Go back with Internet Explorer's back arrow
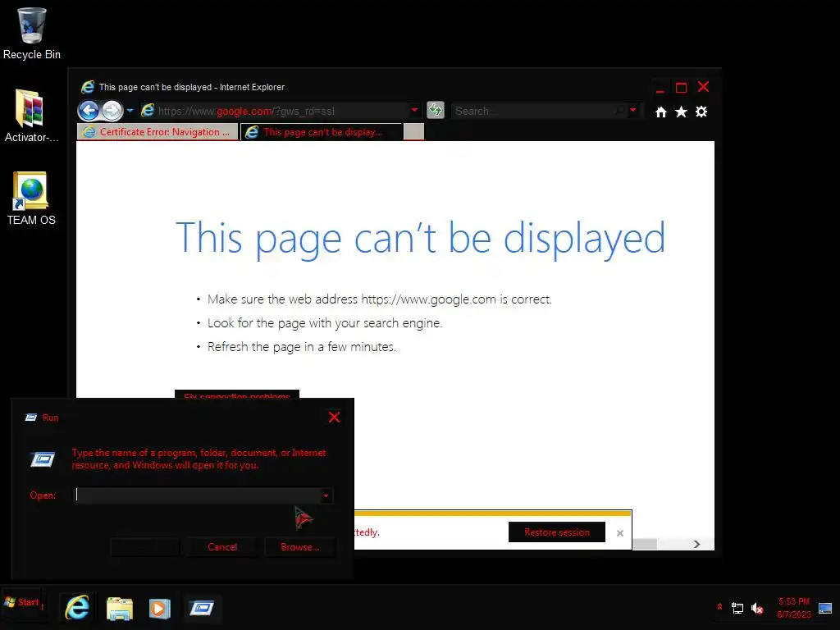The height and width of the screenshot is (630, 840). tap(89, 111)
